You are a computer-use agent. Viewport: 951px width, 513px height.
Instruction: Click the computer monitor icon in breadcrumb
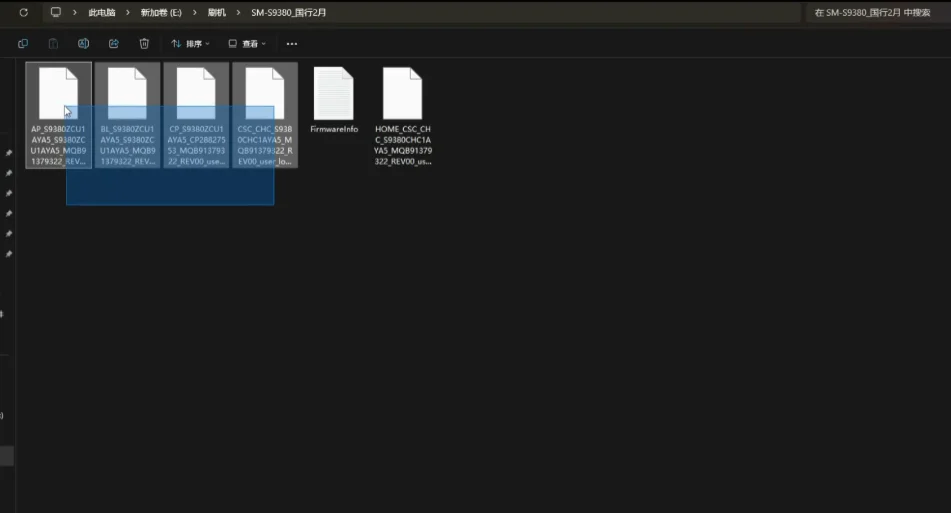pos(56,12)
